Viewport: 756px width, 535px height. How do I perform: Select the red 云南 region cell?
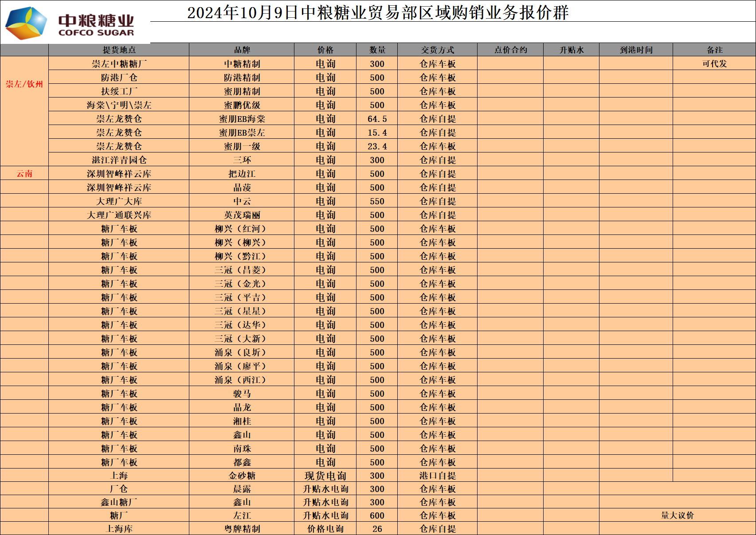pyautogui.click(x=24, y=174)
